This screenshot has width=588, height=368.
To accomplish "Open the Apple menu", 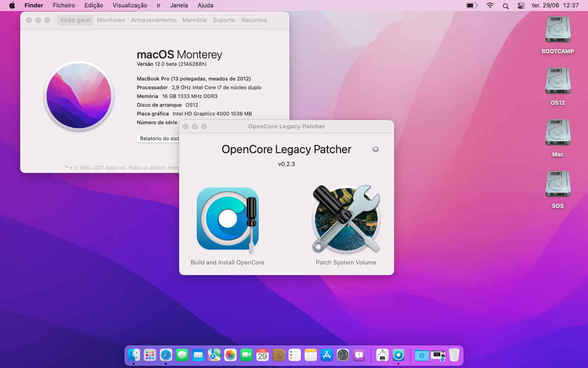I will coord(12,6).
